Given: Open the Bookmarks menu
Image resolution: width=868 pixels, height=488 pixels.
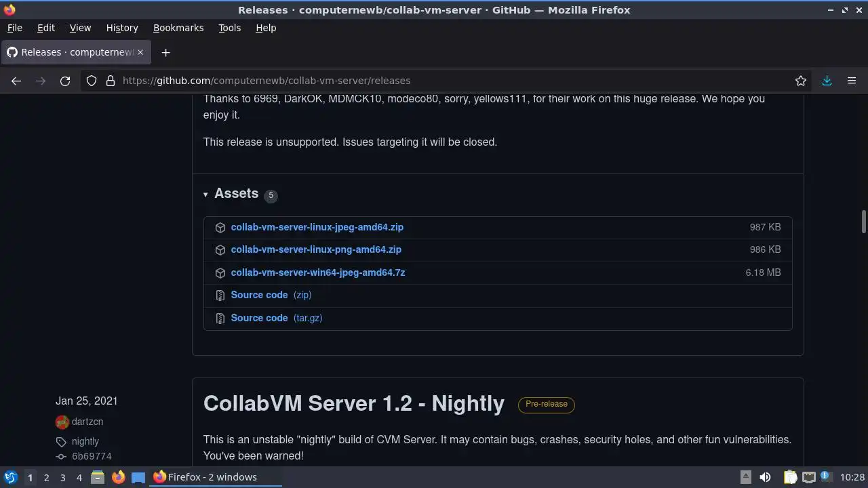Looking at the screenshot, I should [178, 28].
